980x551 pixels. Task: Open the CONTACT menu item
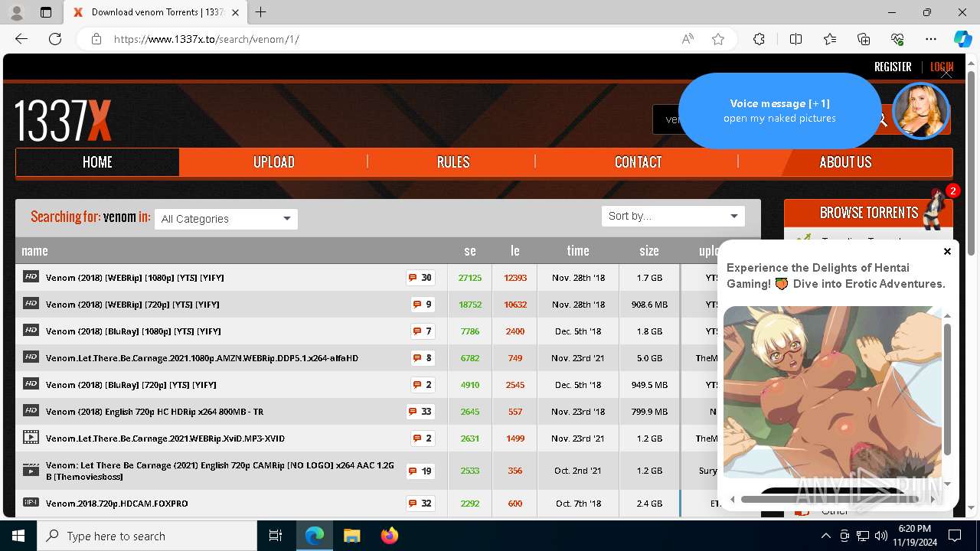tap(638, 161)
